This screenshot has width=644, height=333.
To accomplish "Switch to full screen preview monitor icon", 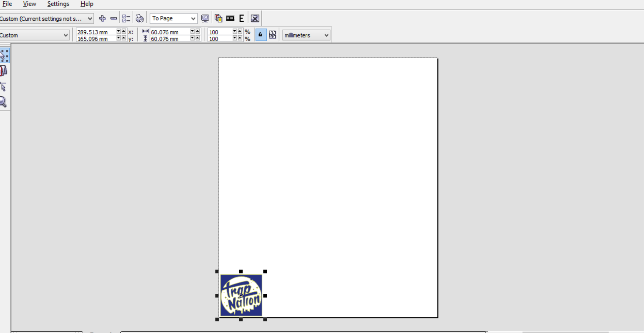I will point(205,18).
